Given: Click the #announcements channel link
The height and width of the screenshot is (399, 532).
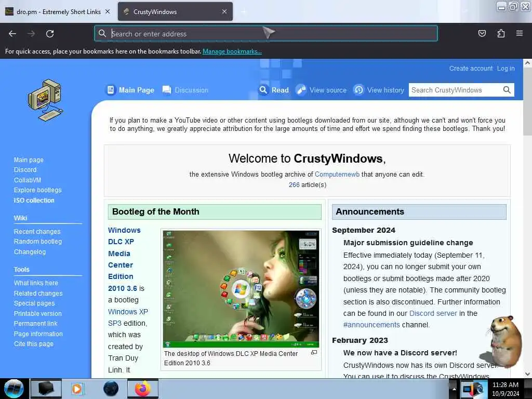Looking at the screenshot, I should click(x=371, y=325).
